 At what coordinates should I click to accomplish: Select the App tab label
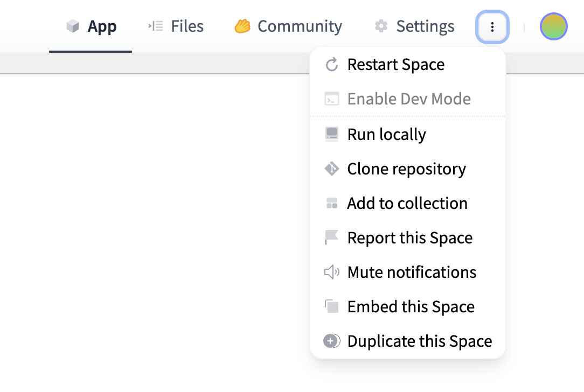102,26
